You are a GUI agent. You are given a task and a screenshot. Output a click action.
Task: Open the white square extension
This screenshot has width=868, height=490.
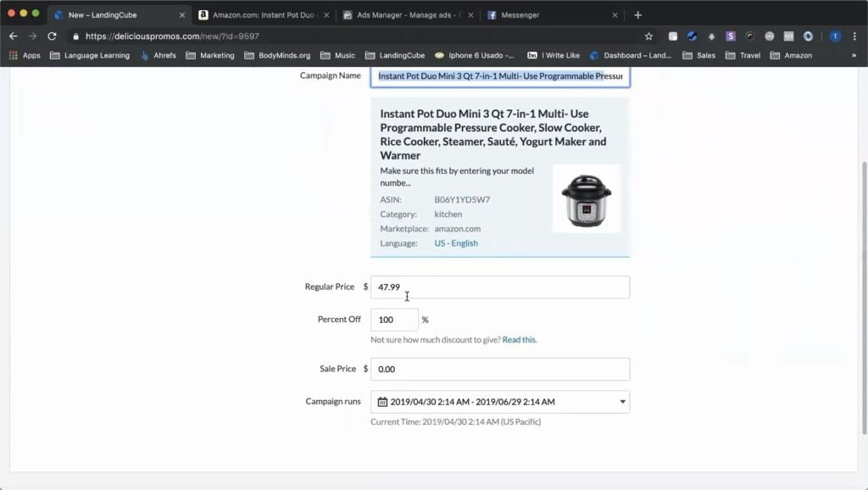(x=672, y=36)
